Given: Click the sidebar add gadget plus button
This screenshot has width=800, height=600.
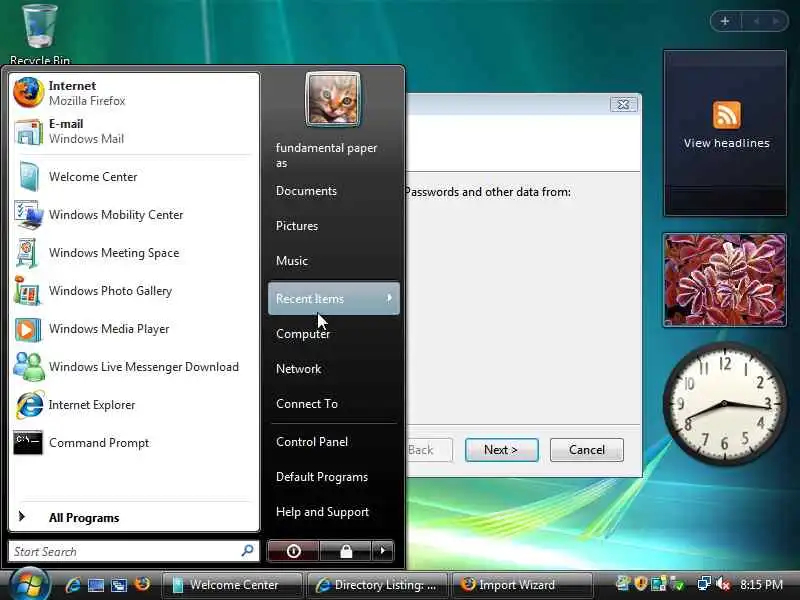Looking at the screenshot, I should [724, 21].
